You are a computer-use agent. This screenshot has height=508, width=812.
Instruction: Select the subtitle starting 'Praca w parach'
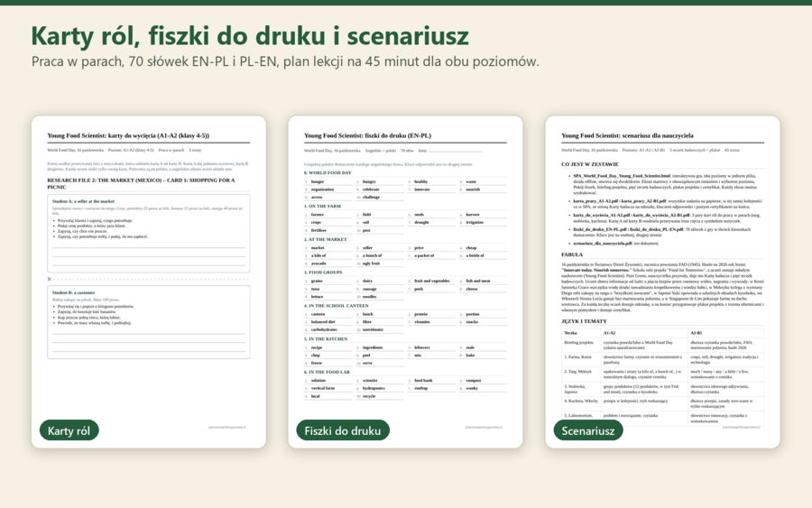(285, 61)
